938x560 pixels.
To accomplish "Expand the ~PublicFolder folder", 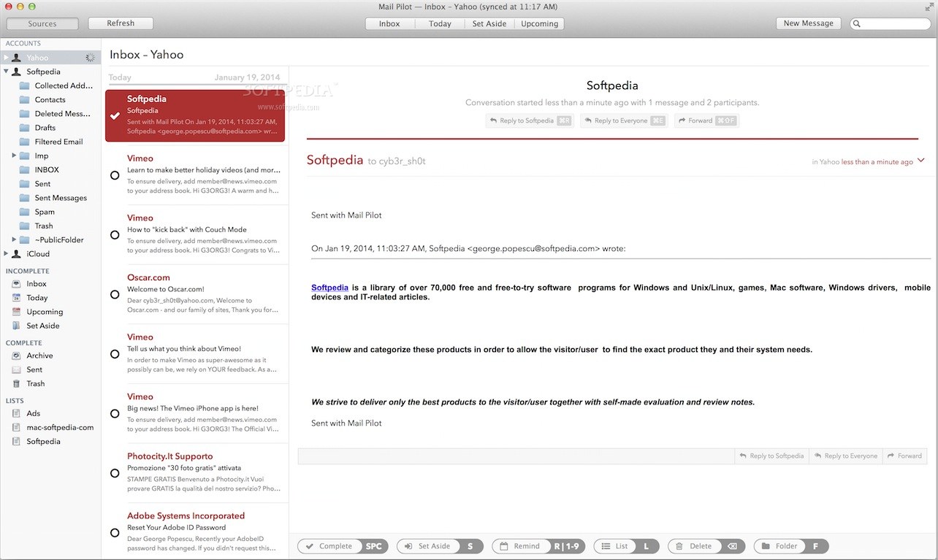I will (15, 239).
